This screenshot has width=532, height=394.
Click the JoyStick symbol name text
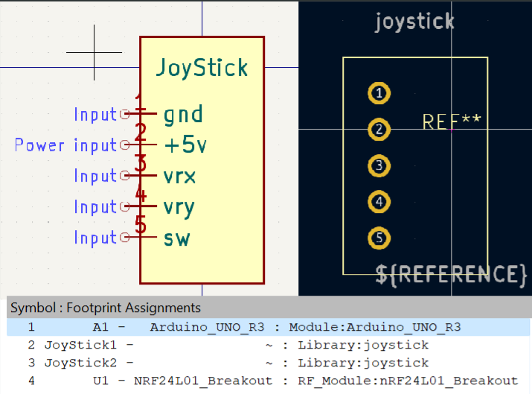[x=202, y=68]
